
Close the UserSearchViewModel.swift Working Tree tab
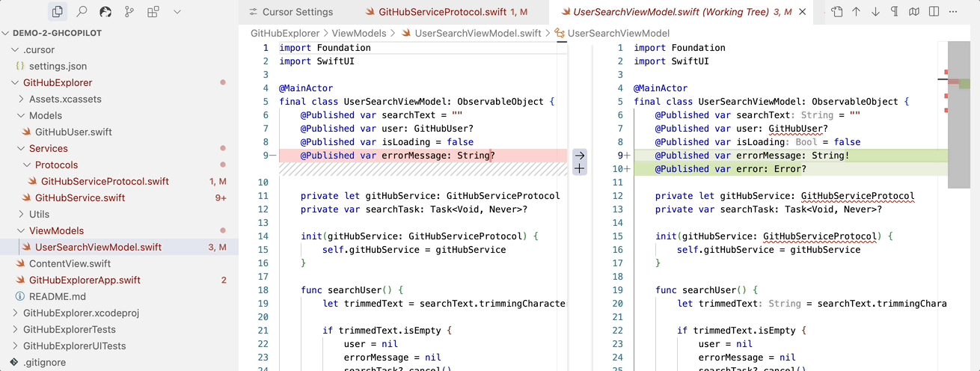pos(803,12)
